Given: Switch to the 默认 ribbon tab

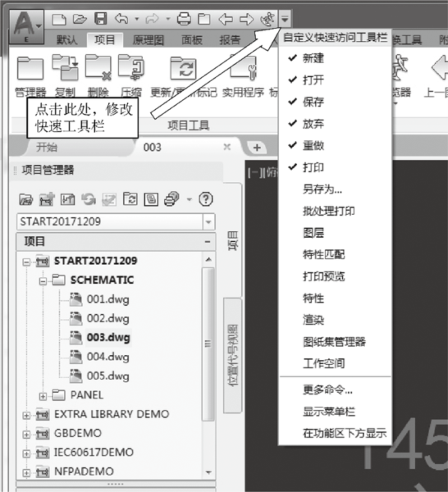Looking at the screenshot, I should coord(66,40).
